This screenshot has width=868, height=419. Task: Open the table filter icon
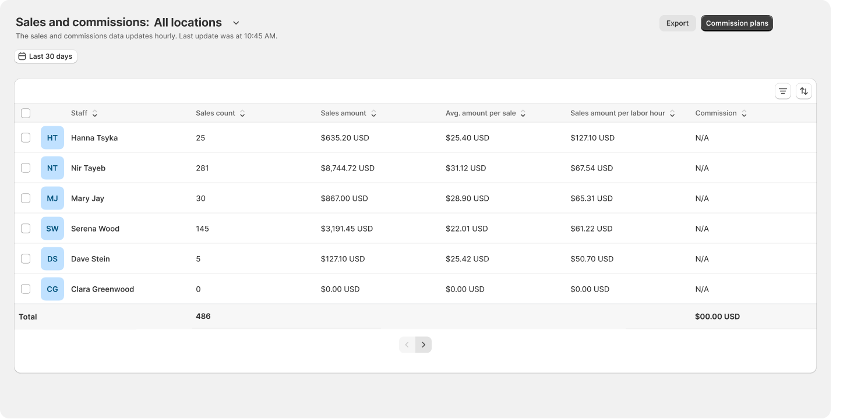pyautogui.click(x=783, y=91)
